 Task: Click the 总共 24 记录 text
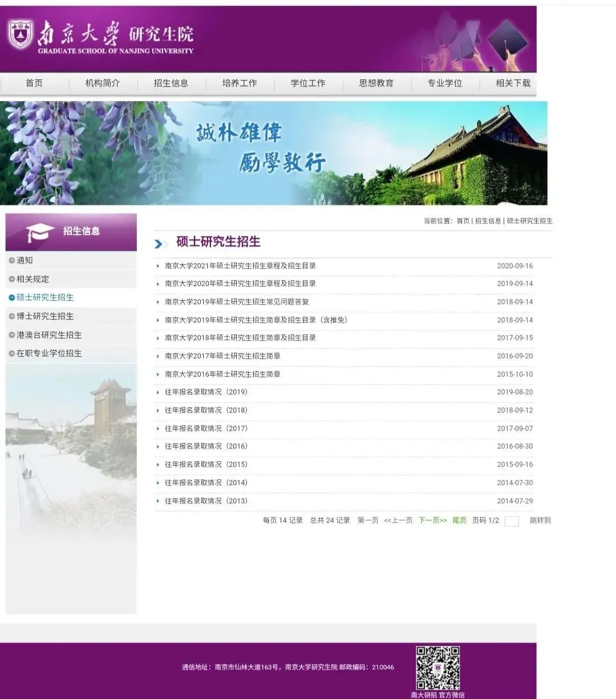(x=330, y=520)
